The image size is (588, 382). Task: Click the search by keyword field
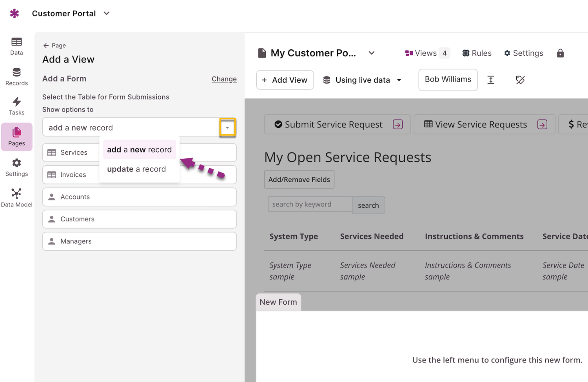[310, 205]
